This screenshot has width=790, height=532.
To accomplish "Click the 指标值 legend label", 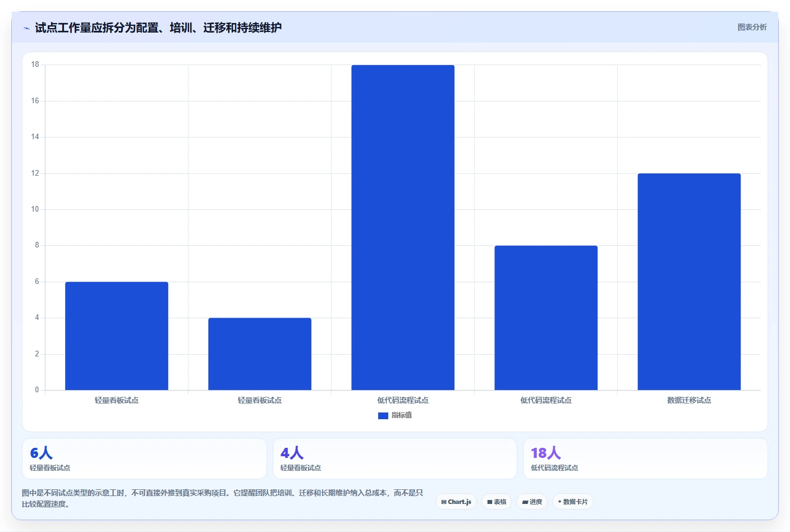I will pos(402,415).
